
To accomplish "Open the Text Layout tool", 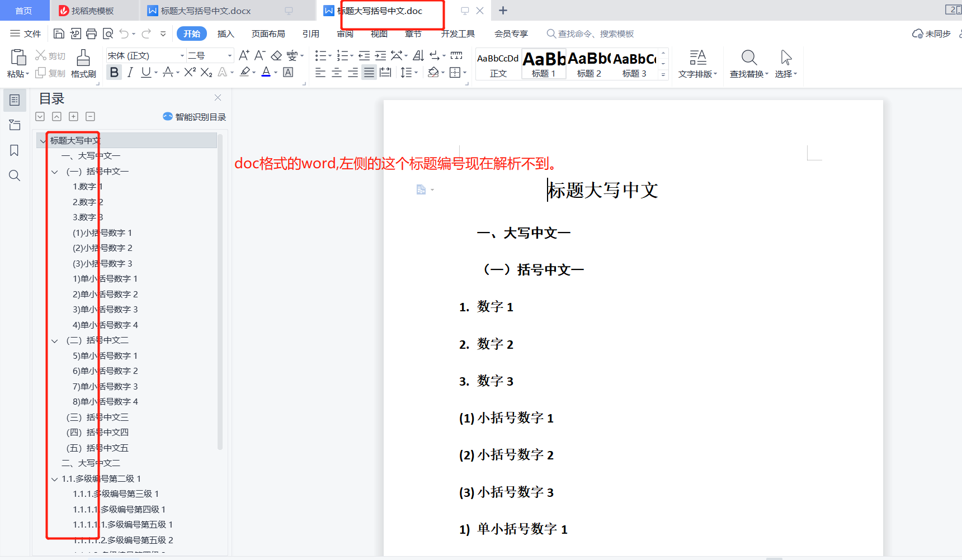I will 697,64.
